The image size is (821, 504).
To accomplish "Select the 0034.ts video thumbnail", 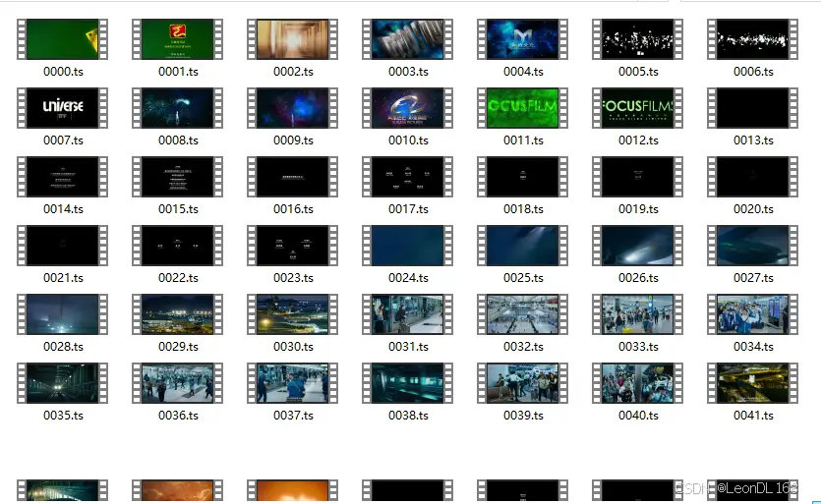I will pyautogui.click(x=753, y=314).
